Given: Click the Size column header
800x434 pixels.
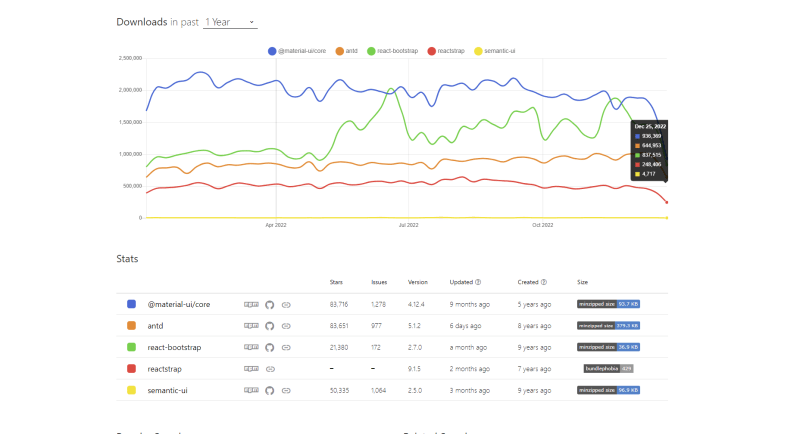Looking at the screenshot, I should 583,282.
